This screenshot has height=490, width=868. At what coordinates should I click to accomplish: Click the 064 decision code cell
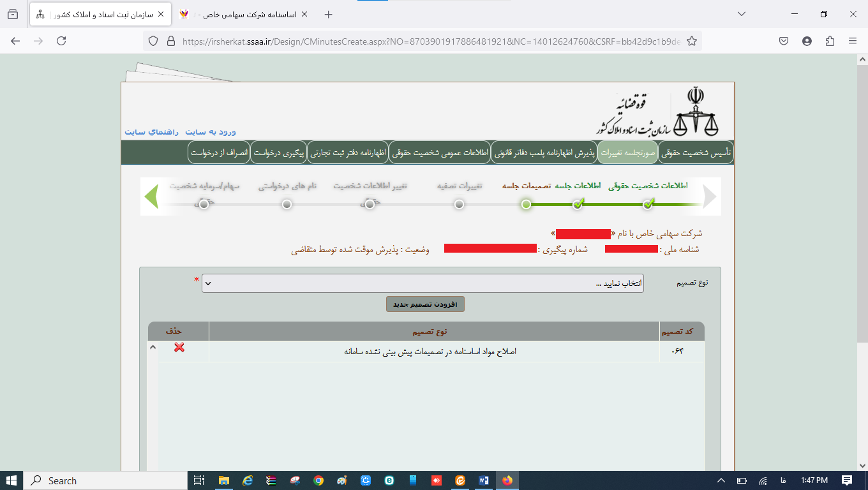click(x=681, y=352)
